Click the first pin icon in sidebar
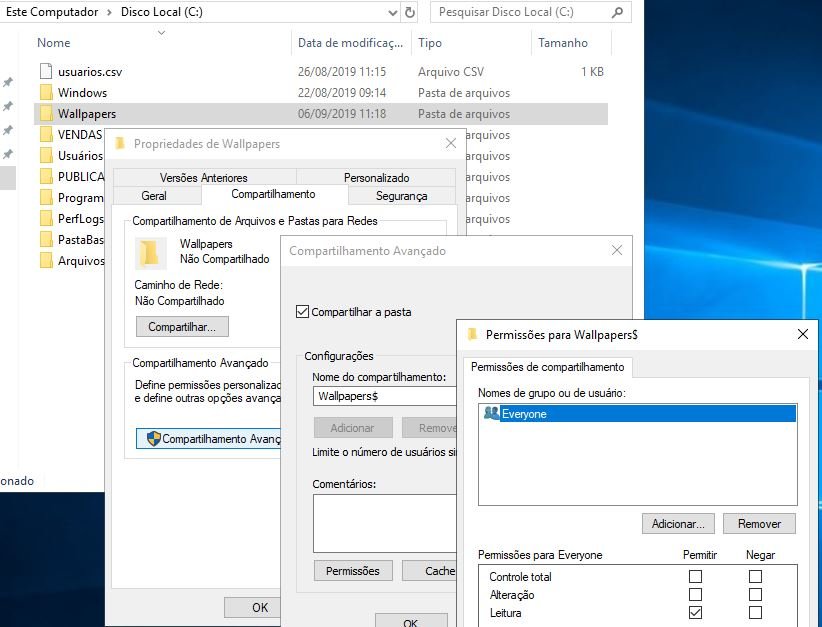The image size is (822, 627). click(8, 82)
